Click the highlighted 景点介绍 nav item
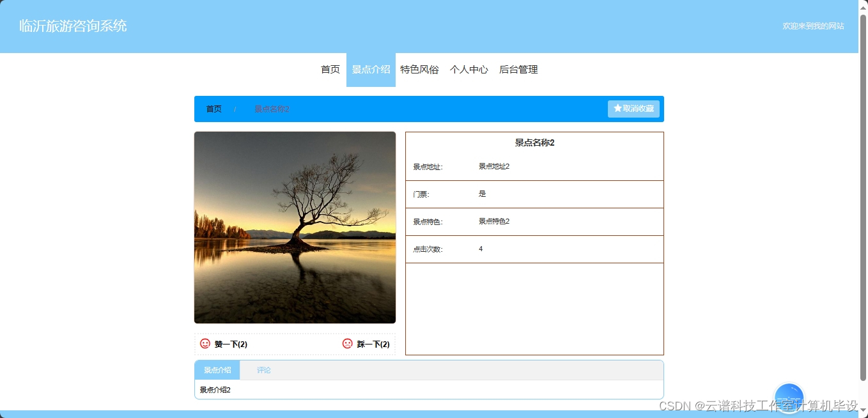This screenshot has height=418, width=868. [371, 70]
